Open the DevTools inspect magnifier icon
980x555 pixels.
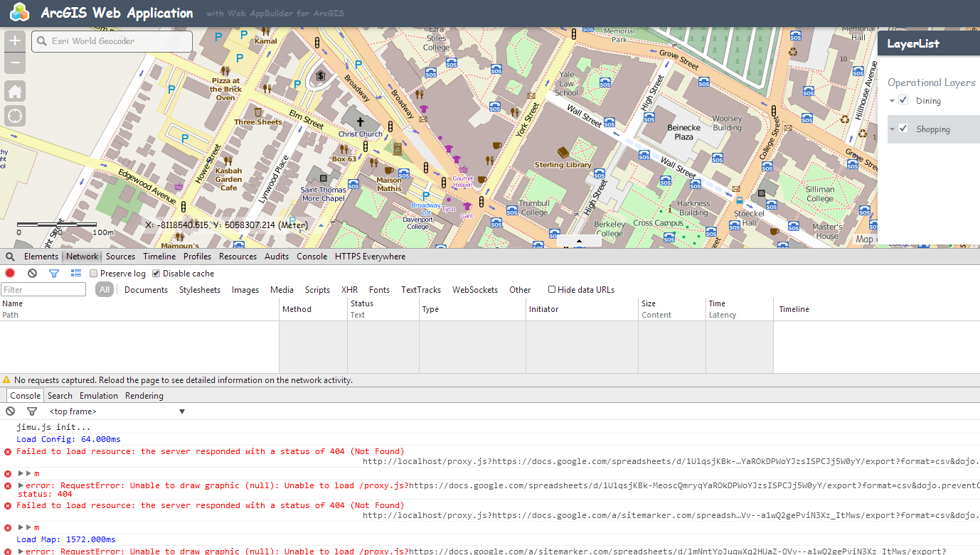click(10, 257)
